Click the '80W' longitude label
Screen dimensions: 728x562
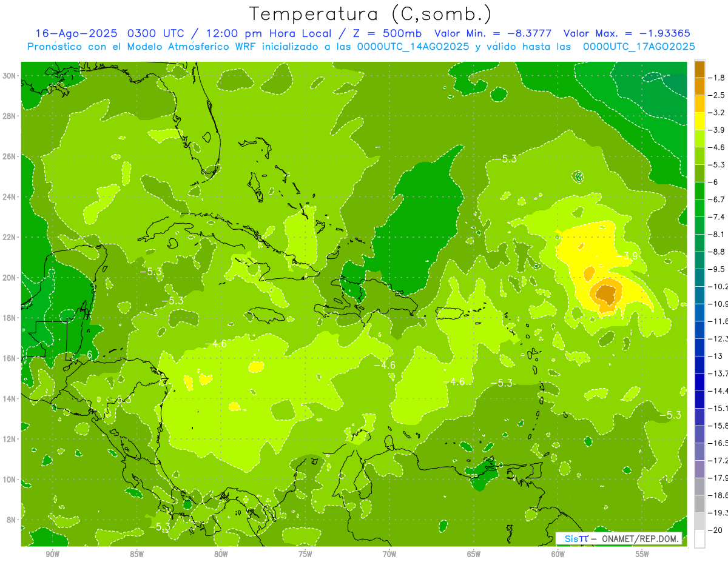point(221,555)
